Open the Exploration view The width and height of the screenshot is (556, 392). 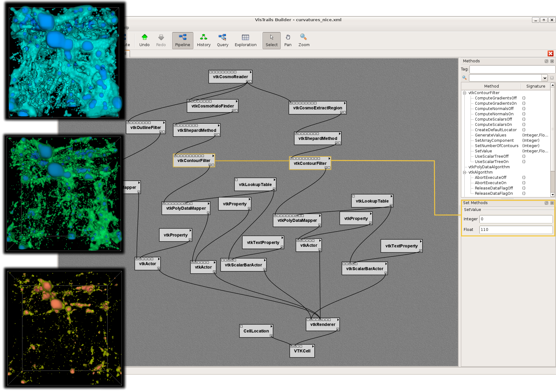245,40
